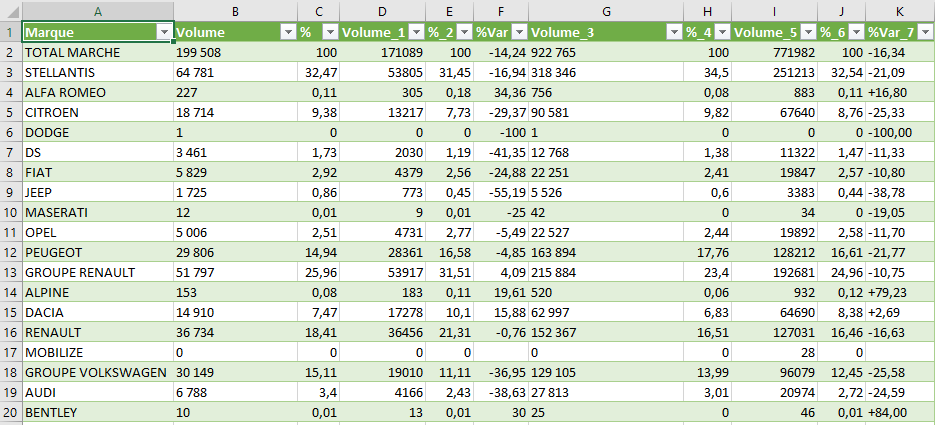Select the cell with 199 508
Image resolution: width=935 pixels, height=425 pixels.
coord(236,52)
